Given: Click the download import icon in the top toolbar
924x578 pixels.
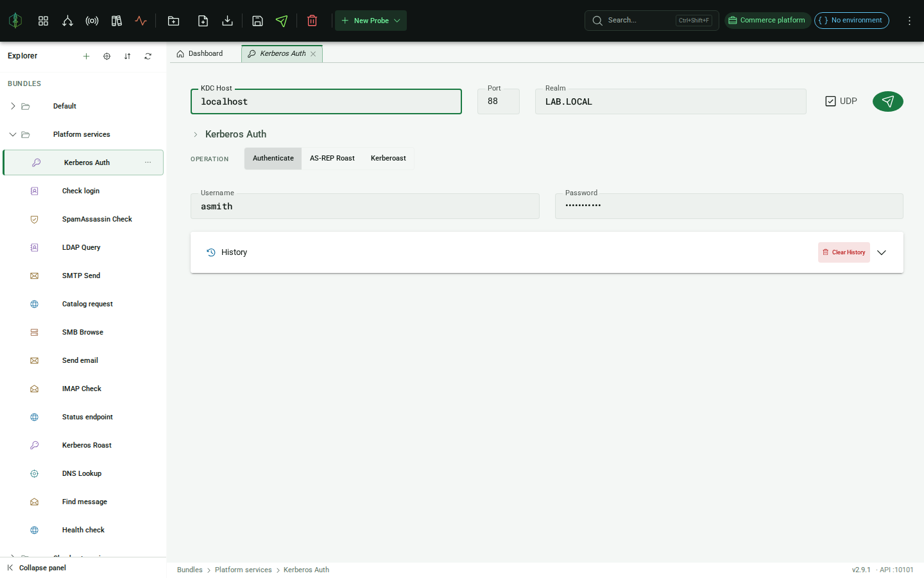Looking at the screenshot, I should point(227,21).
